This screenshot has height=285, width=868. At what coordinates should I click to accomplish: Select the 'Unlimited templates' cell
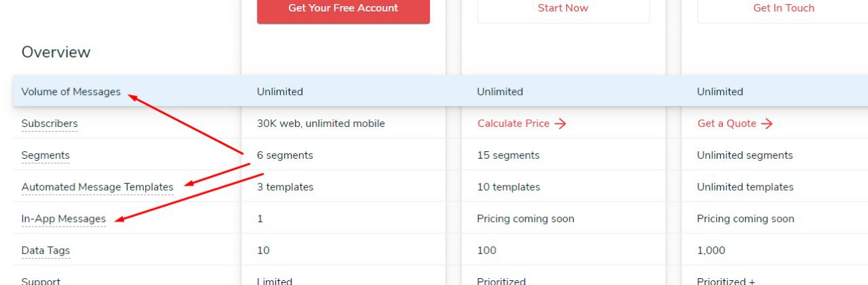745,187
